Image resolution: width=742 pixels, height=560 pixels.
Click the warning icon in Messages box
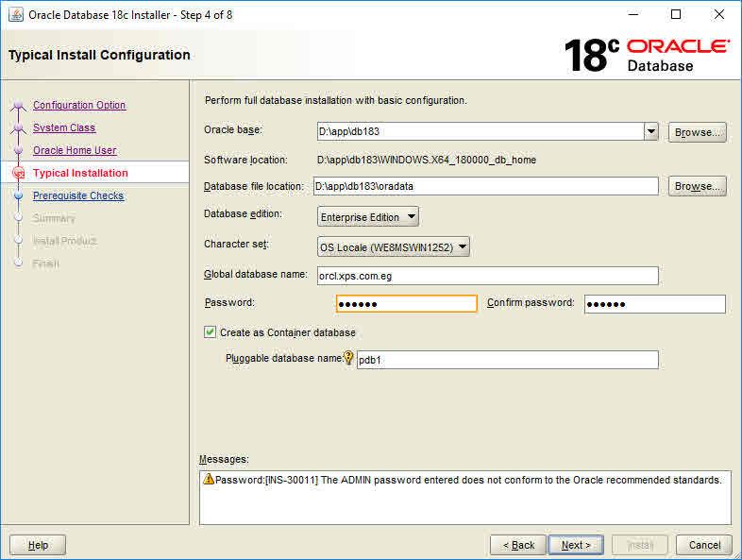209,480
